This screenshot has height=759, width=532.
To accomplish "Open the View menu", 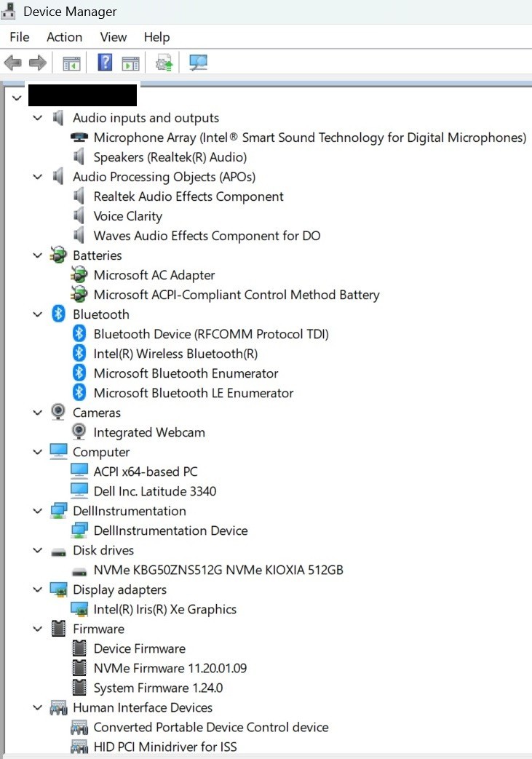I will coord(114,37).
